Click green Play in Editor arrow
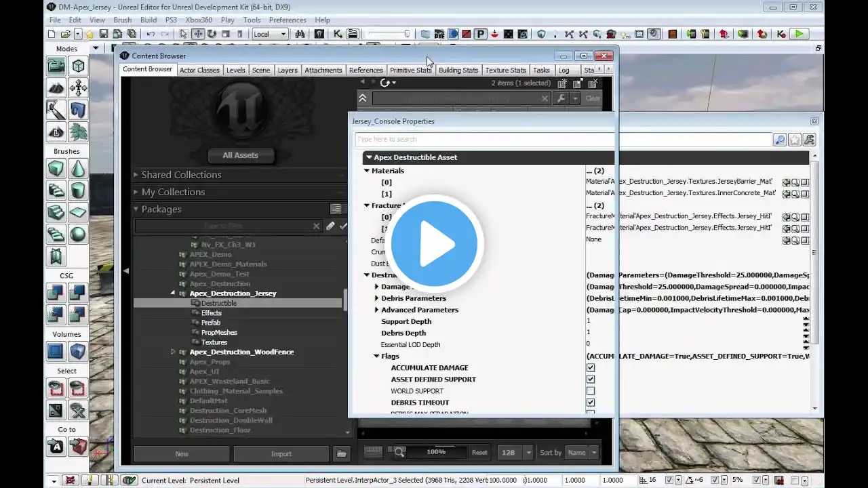Viewport: 868px width, 488px height. pos(800,34)
